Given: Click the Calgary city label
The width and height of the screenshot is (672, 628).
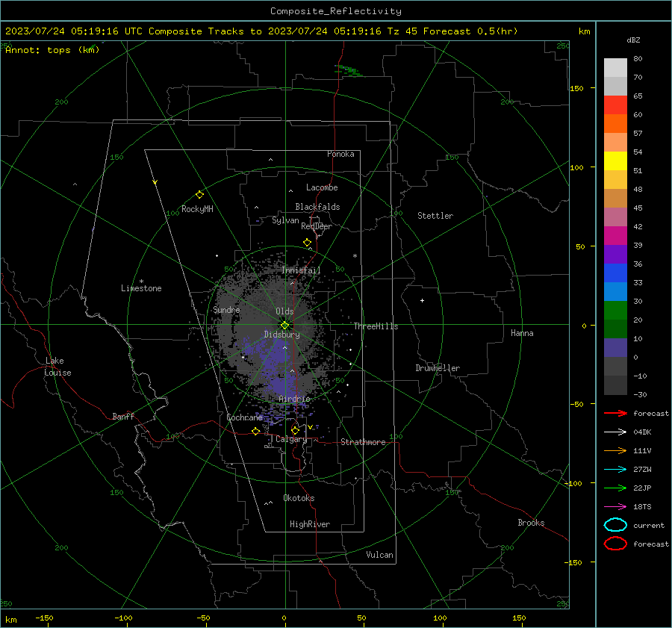Looking at the screenshot, I should tap(291, 439).
